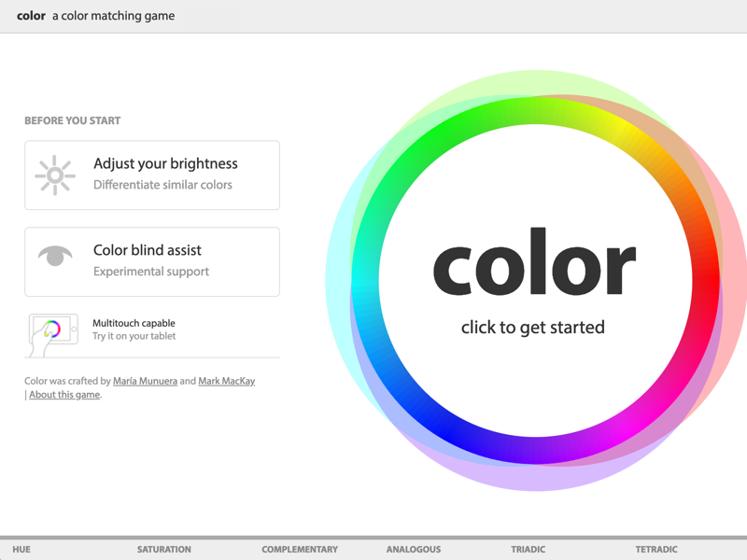Click the center of the sun brightness icon
747x560 pixels.
[x=54, y=175]
